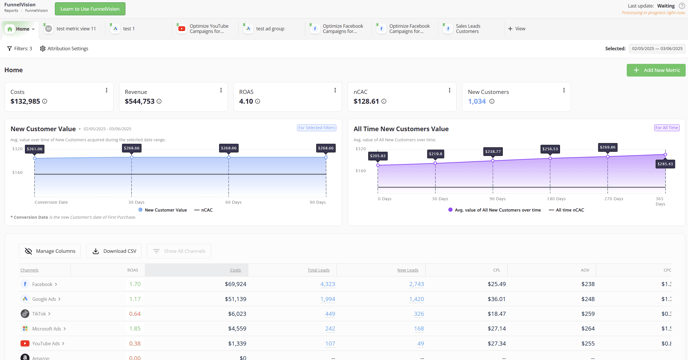Viewport: 688px width, 360px height.
Task: Open the Revenue card three-dot menu
Action: point(221,90)
